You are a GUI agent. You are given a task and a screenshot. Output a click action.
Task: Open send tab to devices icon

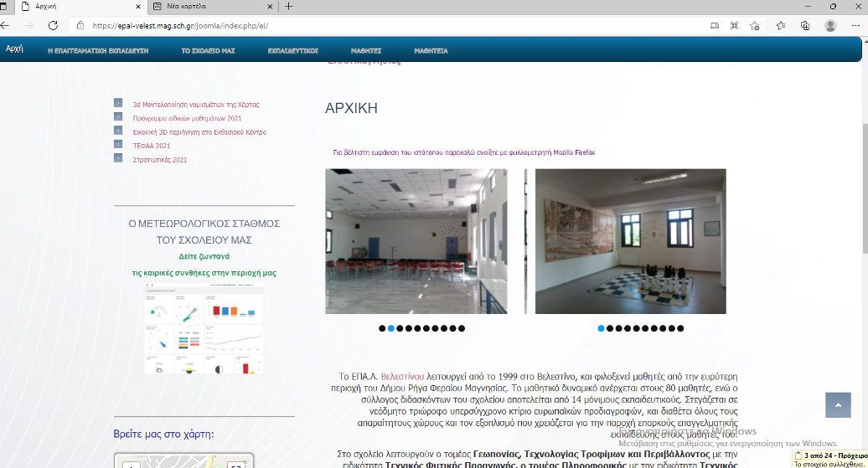[x=715, y=25]
